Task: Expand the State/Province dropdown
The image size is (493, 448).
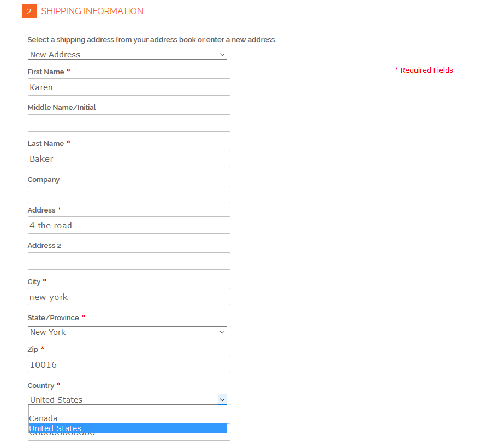Action: point(127,332)
